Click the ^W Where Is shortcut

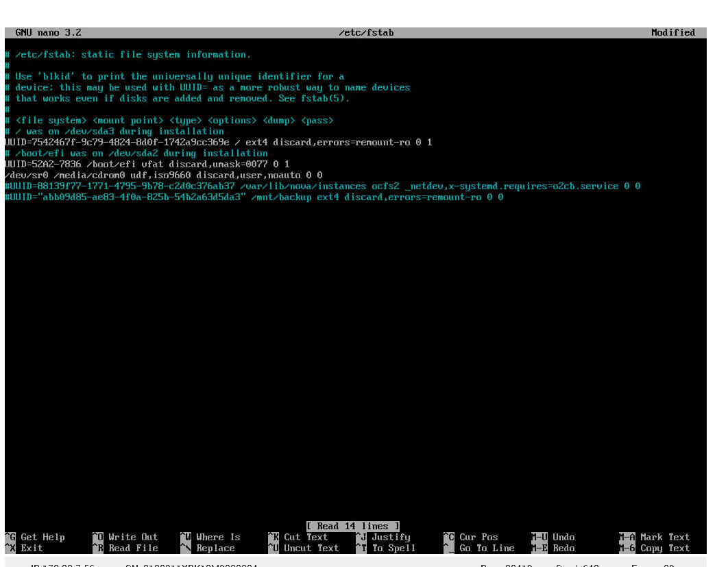tap(210, 537)
